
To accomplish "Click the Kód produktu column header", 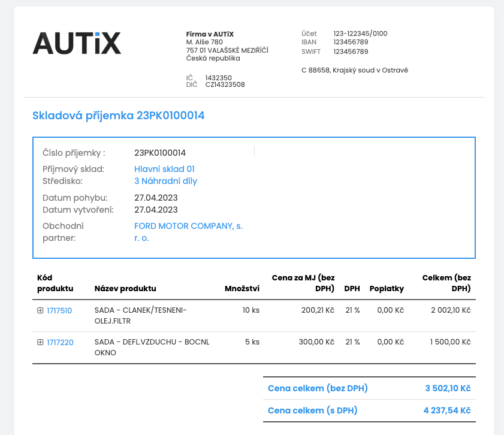I will pyautogui.click(x=55, y=283).
